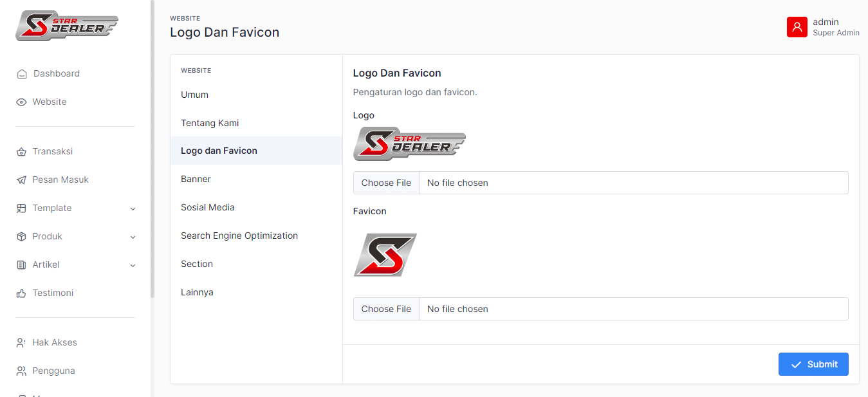Click the Transaksi basket icon
Image resolution: width=868 pixels, height=397 pixels.
pyautogui.click(x=21, y=152)
